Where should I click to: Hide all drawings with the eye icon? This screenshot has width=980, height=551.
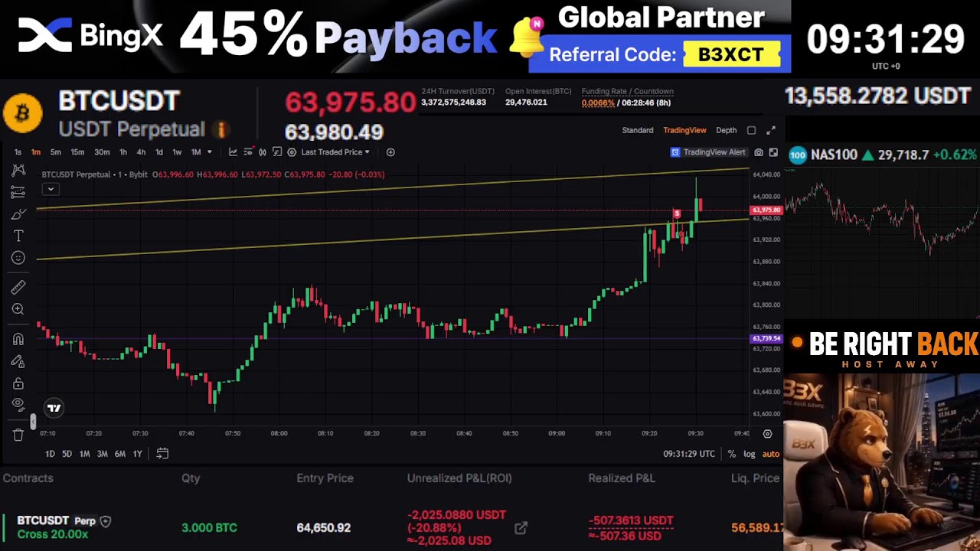pyautogui.click(x=18, y=405)
